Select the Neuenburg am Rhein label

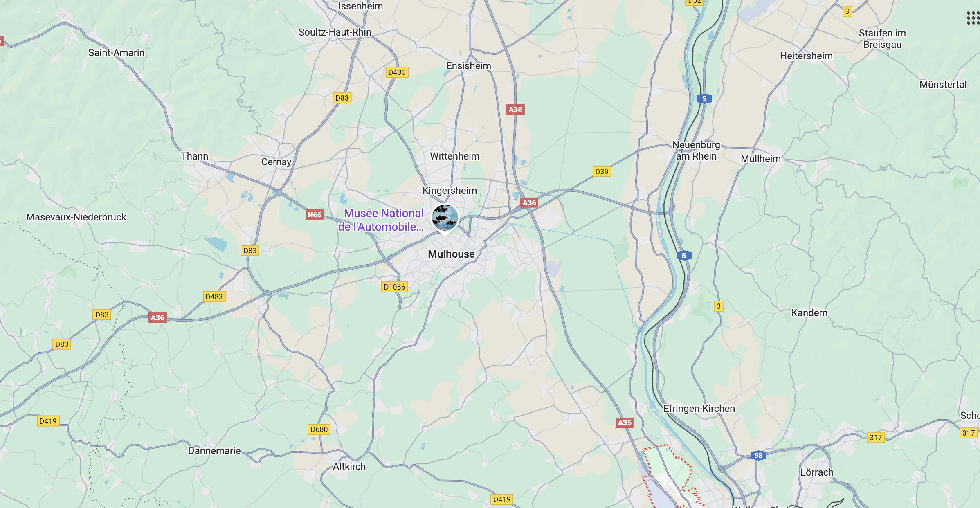tap(696, 151)
